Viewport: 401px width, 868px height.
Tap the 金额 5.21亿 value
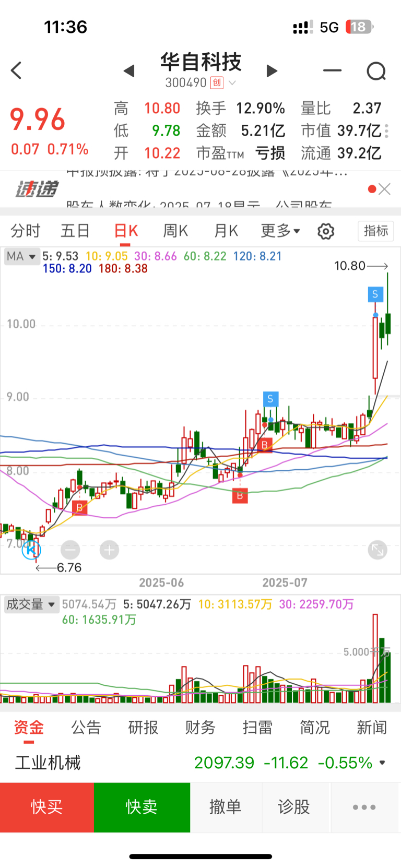point(263,130)
